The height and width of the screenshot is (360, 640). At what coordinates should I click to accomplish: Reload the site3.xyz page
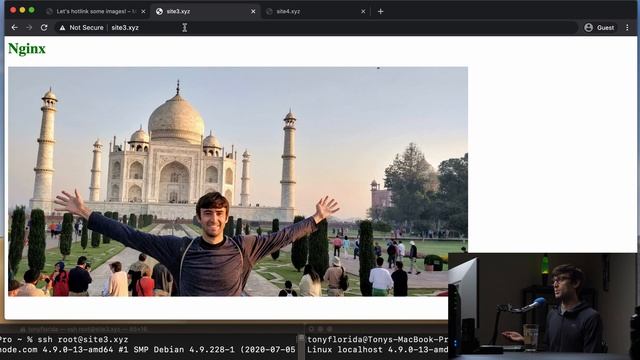[44, 28]
